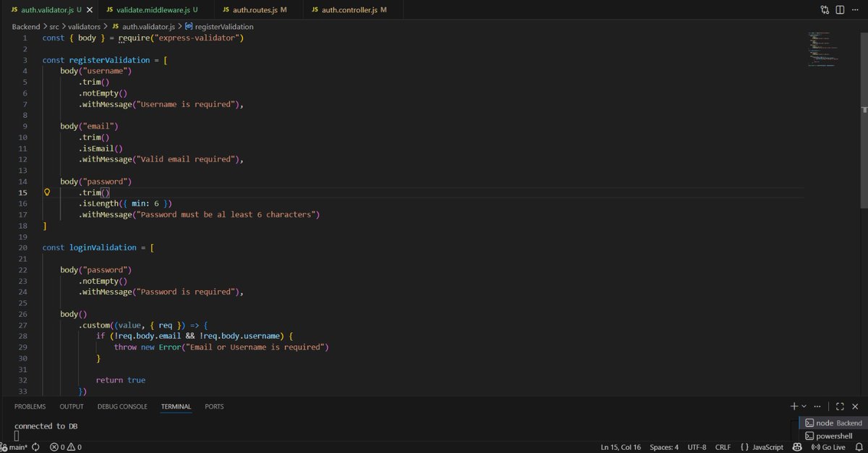Open the PROBLEMS panel tab
The width and height of the screenshot is (868, 453).
[x=30, y=407]
